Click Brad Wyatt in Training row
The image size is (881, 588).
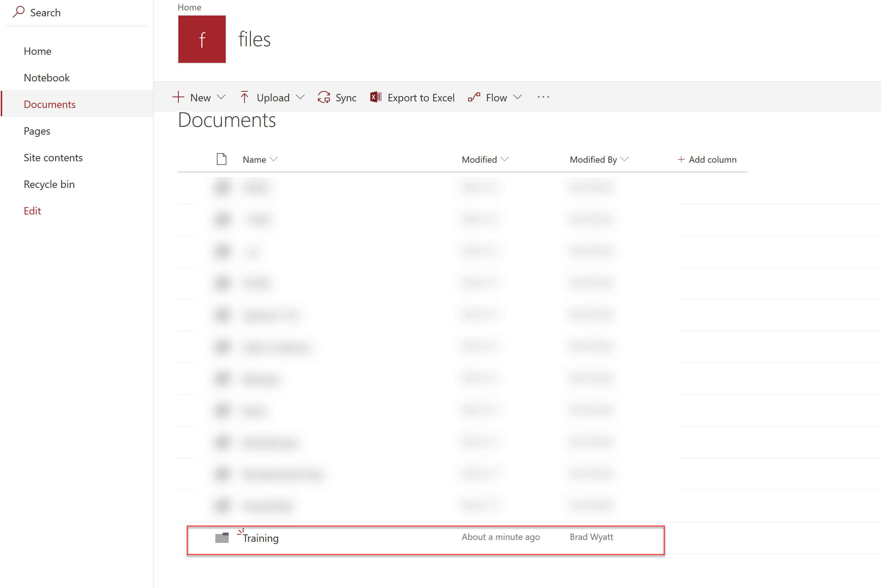tap(591, 537)
